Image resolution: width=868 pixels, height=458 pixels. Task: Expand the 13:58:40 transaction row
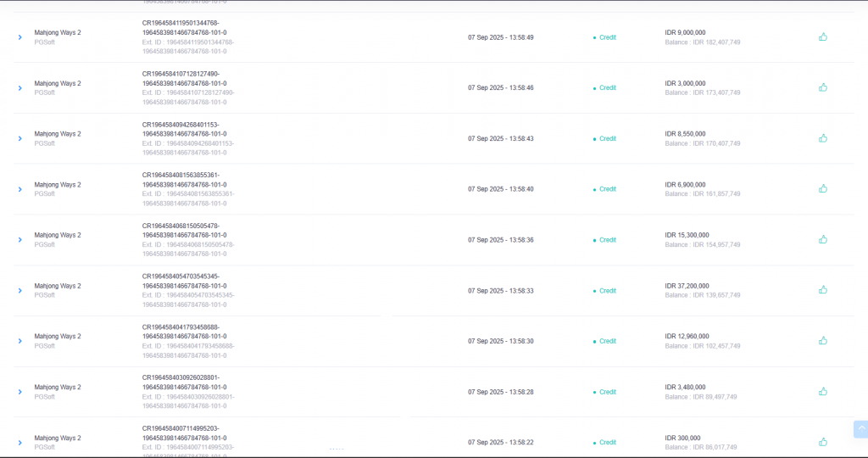pos(20,189)
